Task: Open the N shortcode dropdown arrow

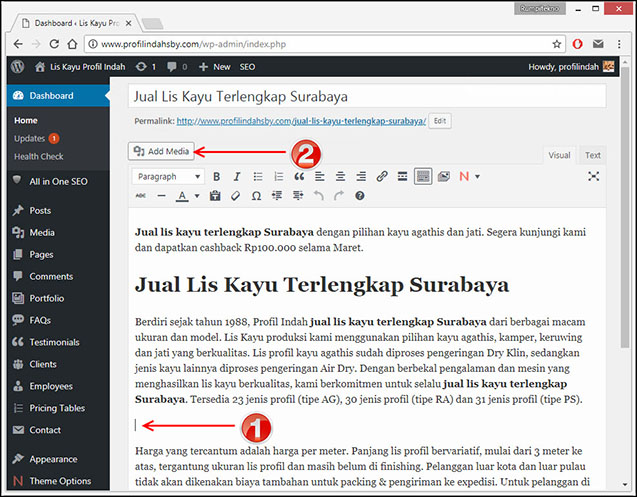Action: [x=477, y=176]
